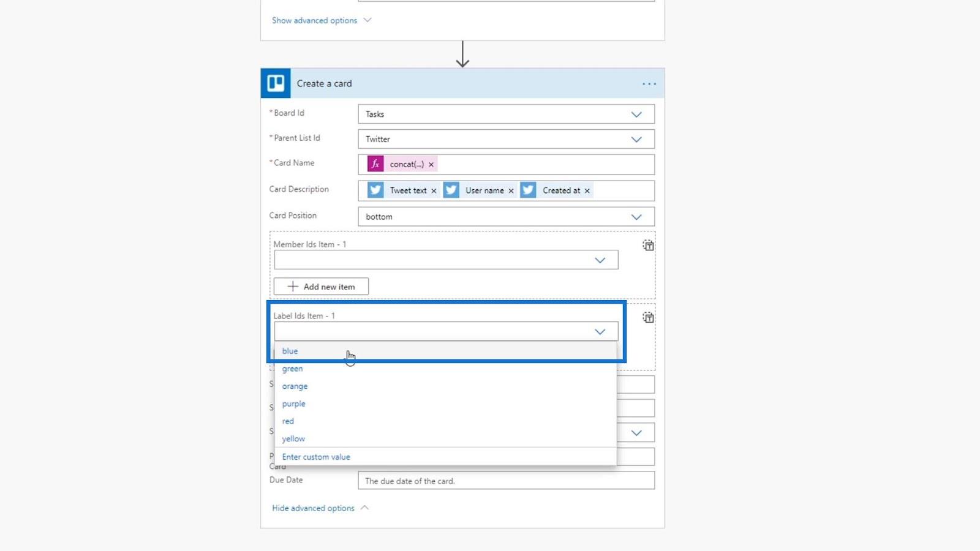Image resolution: width=980 pixels, height=551 pixels.
Task: Click the Card Description input field
Action: pyautogui.click(x=506, y=190)
